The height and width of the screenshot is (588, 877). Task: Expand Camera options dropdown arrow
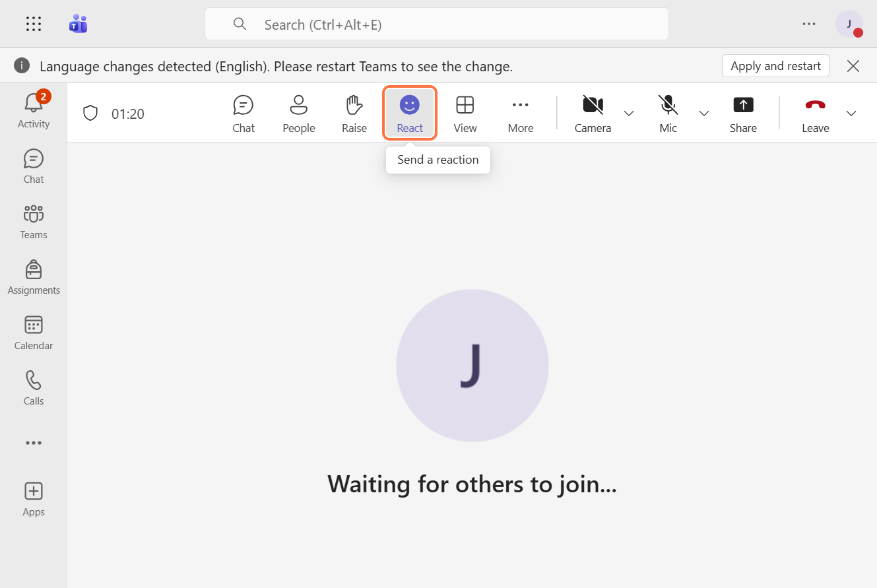(x=629, y=114)
